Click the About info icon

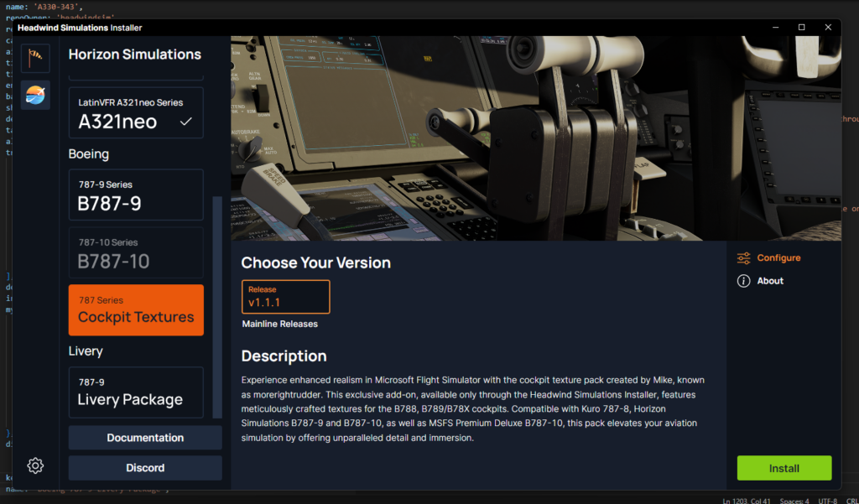(743, 281)
